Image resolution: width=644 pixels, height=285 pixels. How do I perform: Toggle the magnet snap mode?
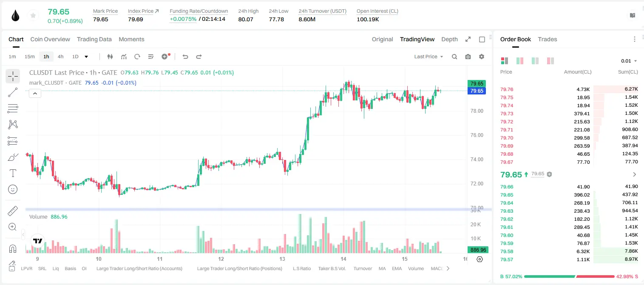click(x=13, y=249)
